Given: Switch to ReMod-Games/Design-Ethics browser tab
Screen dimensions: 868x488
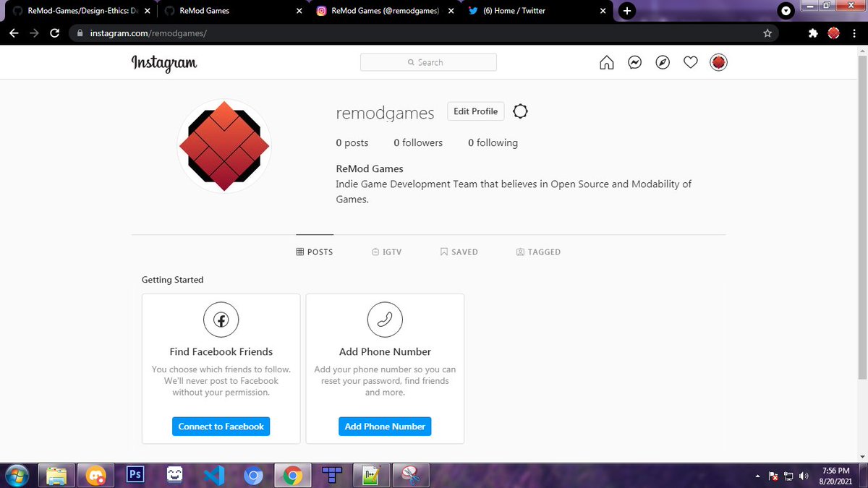Looking at the screenshot, I should (82, 11).
